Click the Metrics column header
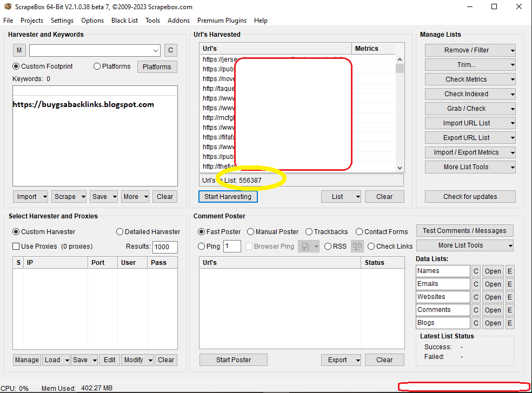532x393 pixels. tap(373, 49)
